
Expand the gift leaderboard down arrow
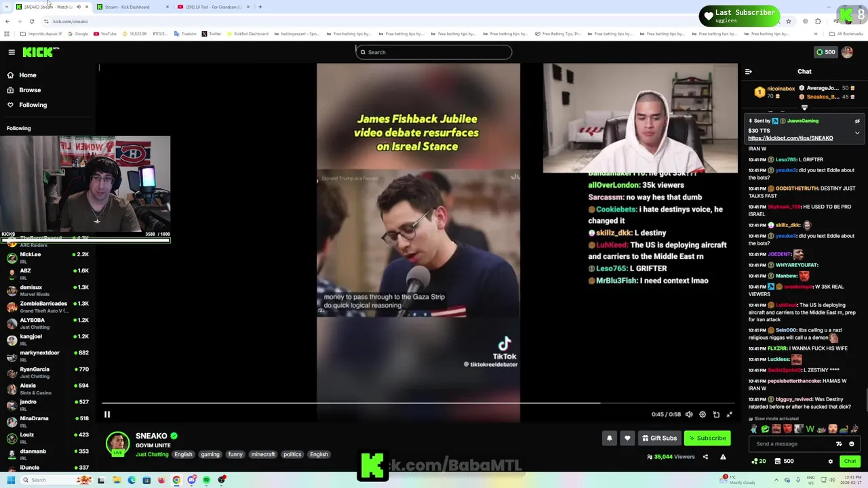[x=804, y=108]
